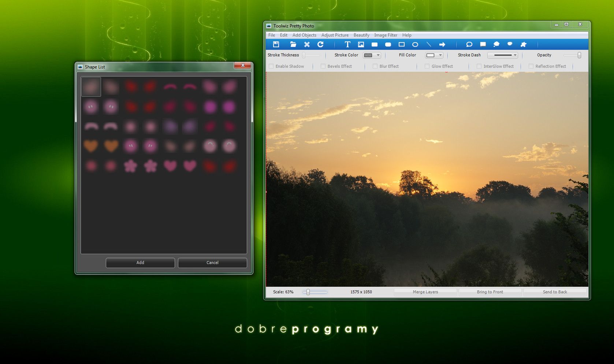Click the Send to Back button
The height and width of the screenshot is (364, 614).
(555, 292)
